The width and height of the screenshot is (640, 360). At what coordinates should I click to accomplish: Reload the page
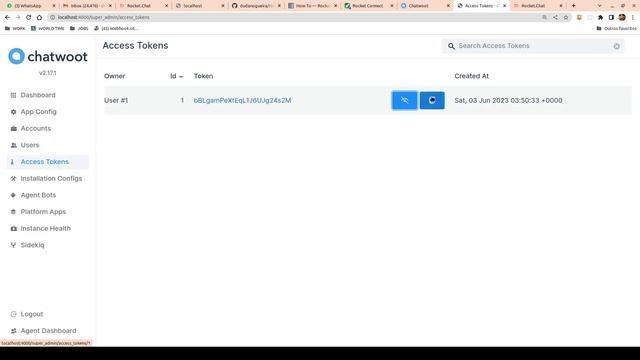point(29,18)
